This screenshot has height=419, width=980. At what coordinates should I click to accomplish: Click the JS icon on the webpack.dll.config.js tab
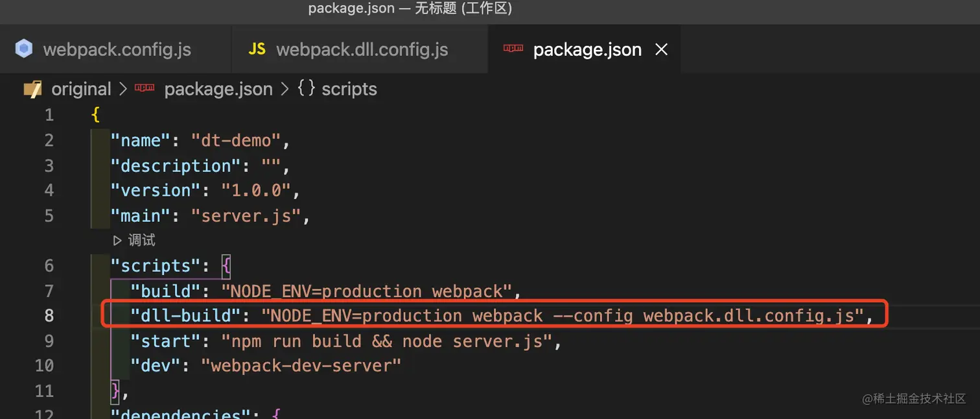(257, 49)
